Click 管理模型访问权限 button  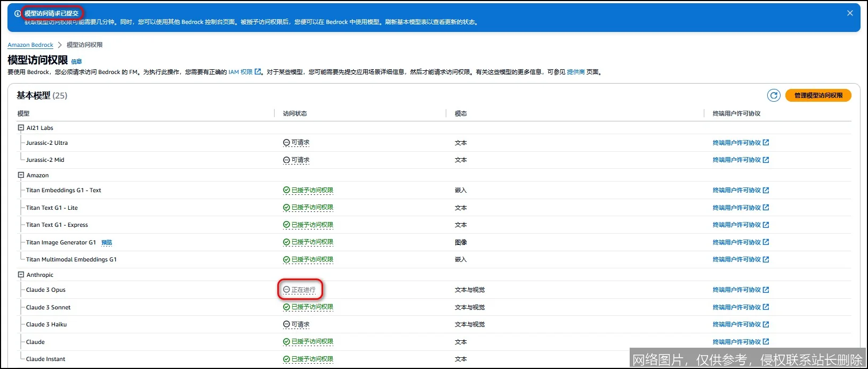818,95
